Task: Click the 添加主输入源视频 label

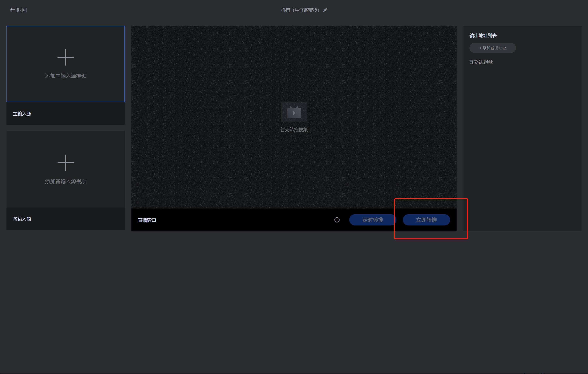Action: click(x=65, y=76)
